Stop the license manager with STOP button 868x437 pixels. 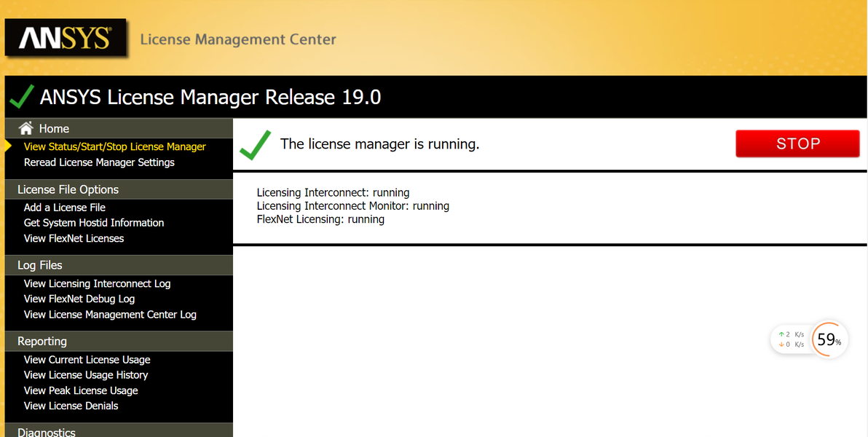pos(797,143)
